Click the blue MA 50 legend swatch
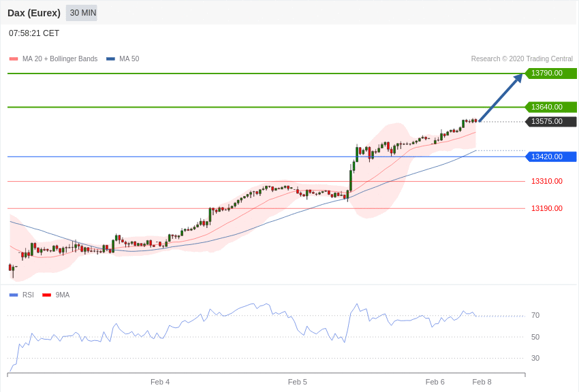The image size is (579, 392). tap(110, 59)
